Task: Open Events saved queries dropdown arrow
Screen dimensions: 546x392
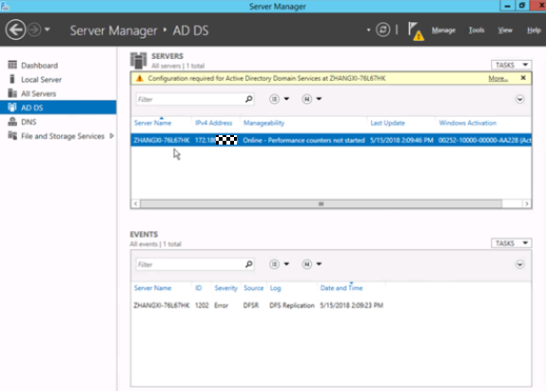Action: pos(319,264)
